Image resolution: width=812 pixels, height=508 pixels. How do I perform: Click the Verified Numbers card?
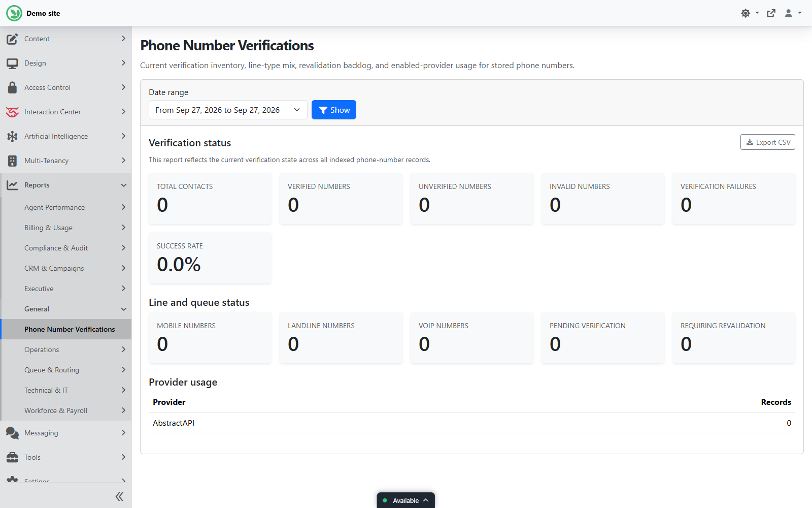pyautogui.click(x=341, y=199)
